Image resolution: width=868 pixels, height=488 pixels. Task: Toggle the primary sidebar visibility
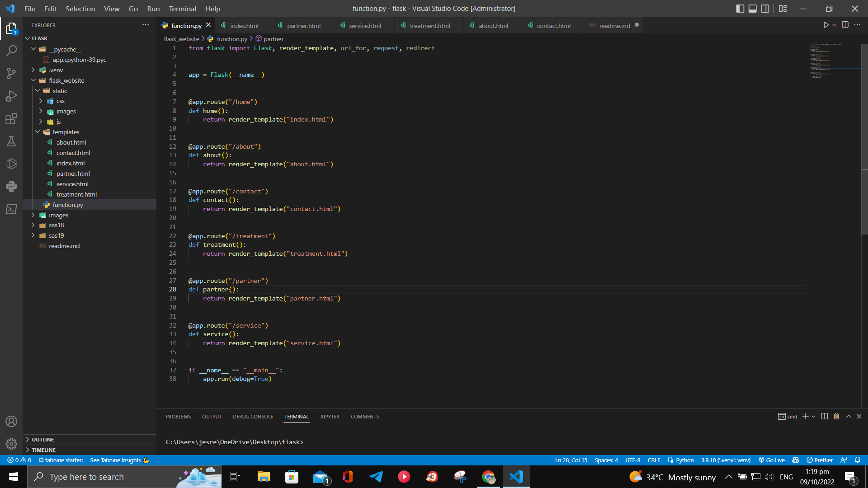pyautogui.click(x=740, y=8)
